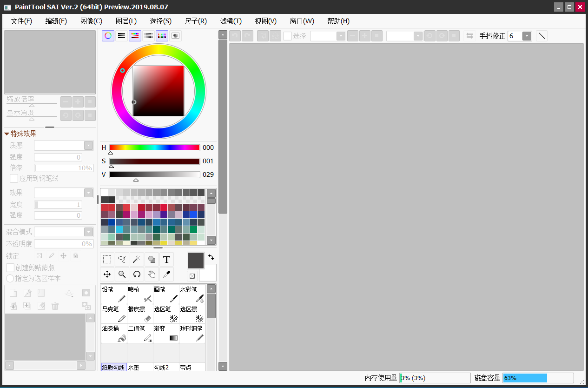Open the 文件(F) menu
The height and width of the screenshot is (388, 588).
[21, 21]
